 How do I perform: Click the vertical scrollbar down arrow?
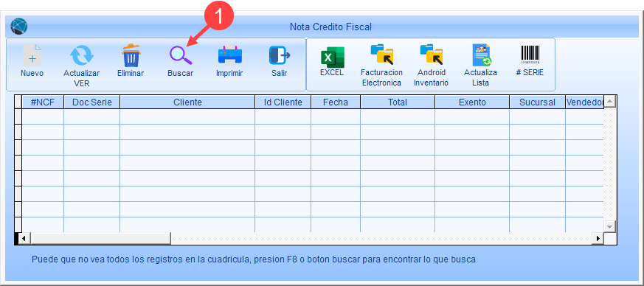pos(610,226)
